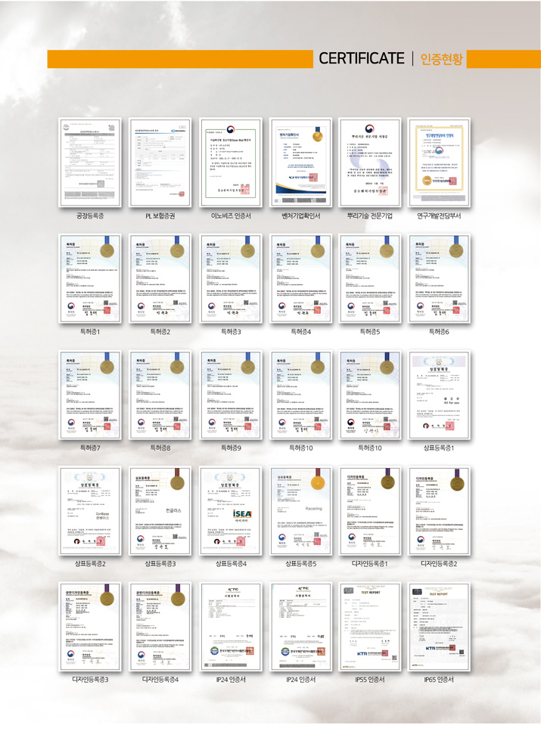Open the 특허증7 patent certificate image

coord(90,395)
